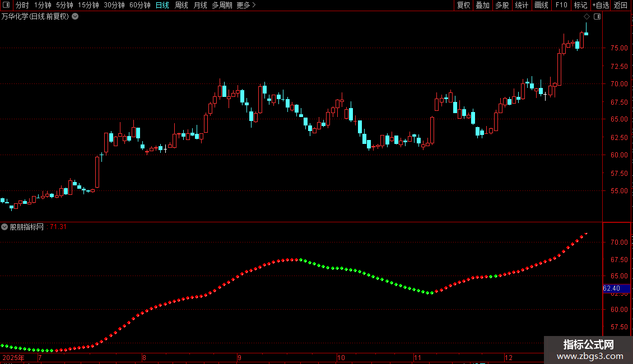Expand the 更多 periods menu

pyautogui.click(x=246, y=5)
